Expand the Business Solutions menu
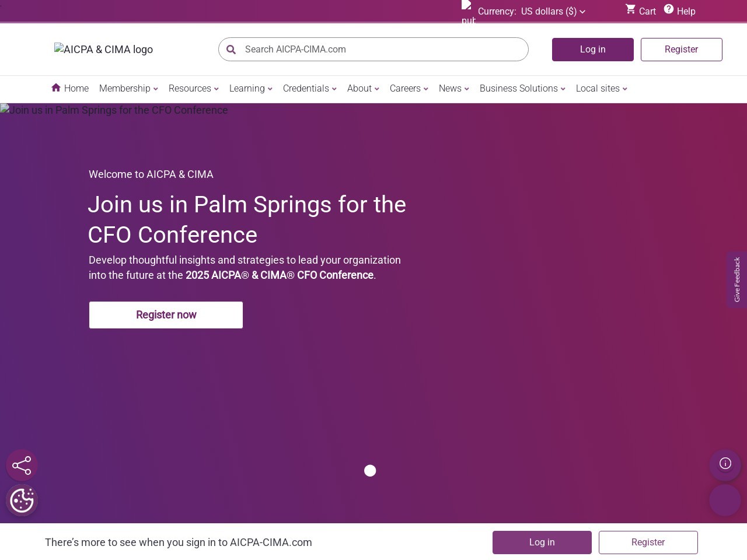Image resolution: width=747 pixels, height=560 pixels. coord(522,88)
